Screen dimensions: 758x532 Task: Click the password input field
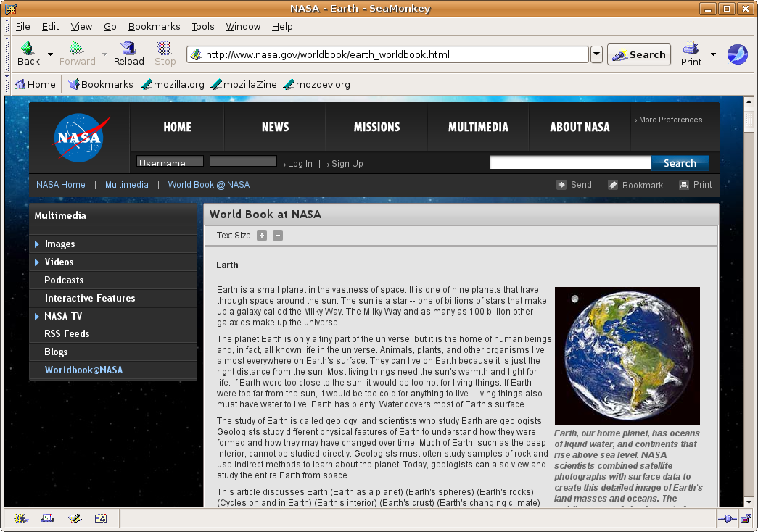(243, 162)
